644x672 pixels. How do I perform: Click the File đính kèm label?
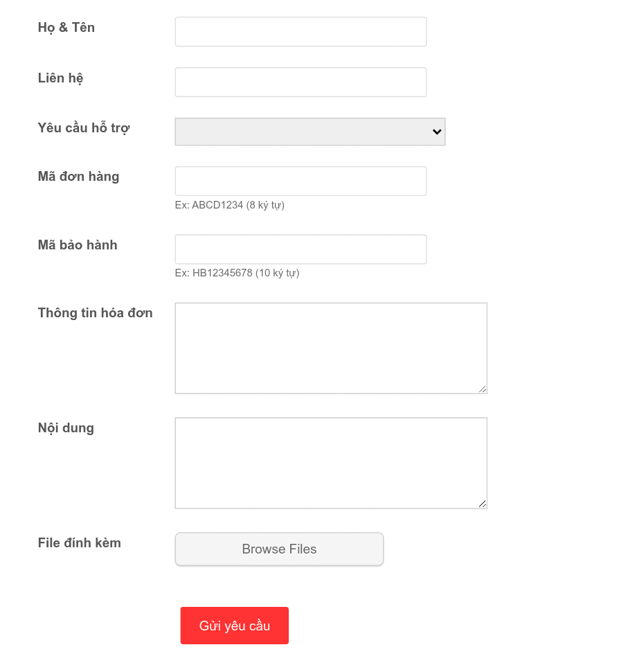tap(79, 543)
